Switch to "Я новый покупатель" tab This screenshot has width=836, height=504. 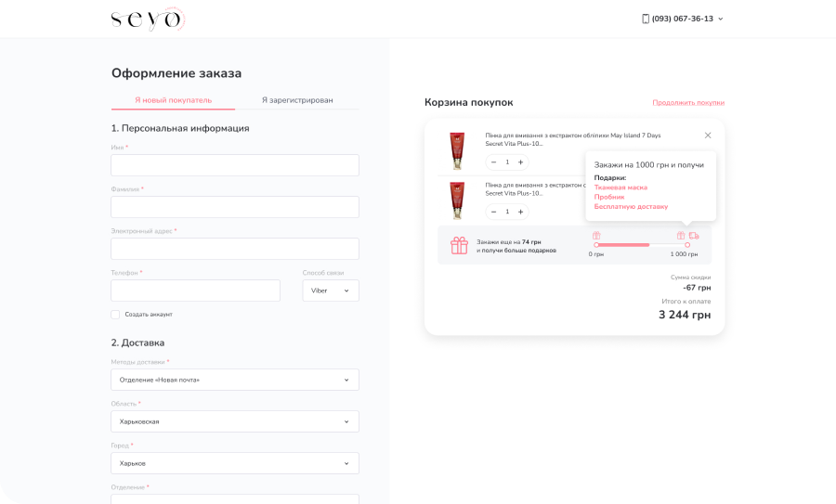tap(174, 100)
